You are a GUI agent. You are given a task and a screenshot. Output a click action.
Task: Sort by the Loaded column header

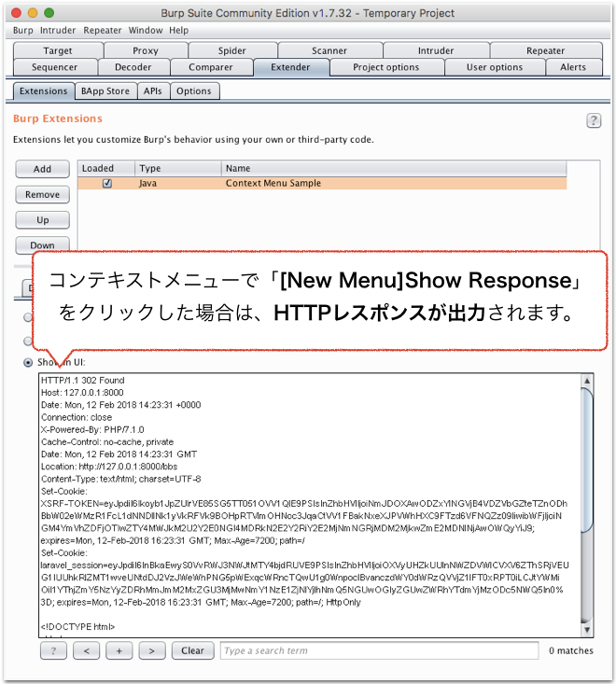106,168
